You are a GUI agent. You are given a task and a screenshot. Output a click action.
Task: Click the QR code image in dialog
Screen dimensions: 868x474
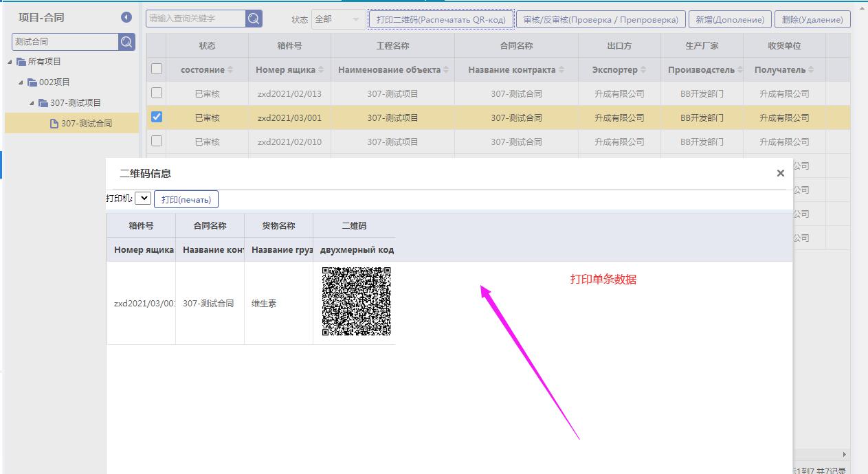356,302
